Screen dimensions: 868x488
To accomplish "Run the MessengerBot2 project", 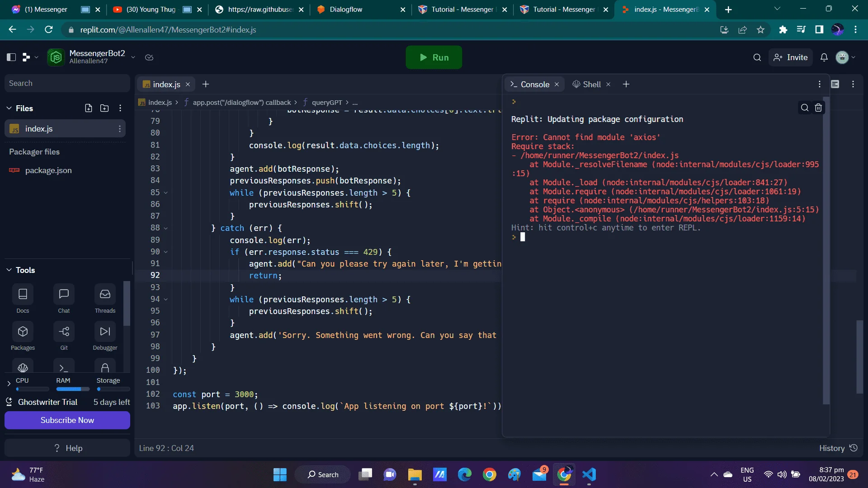I will coord(434,57).
